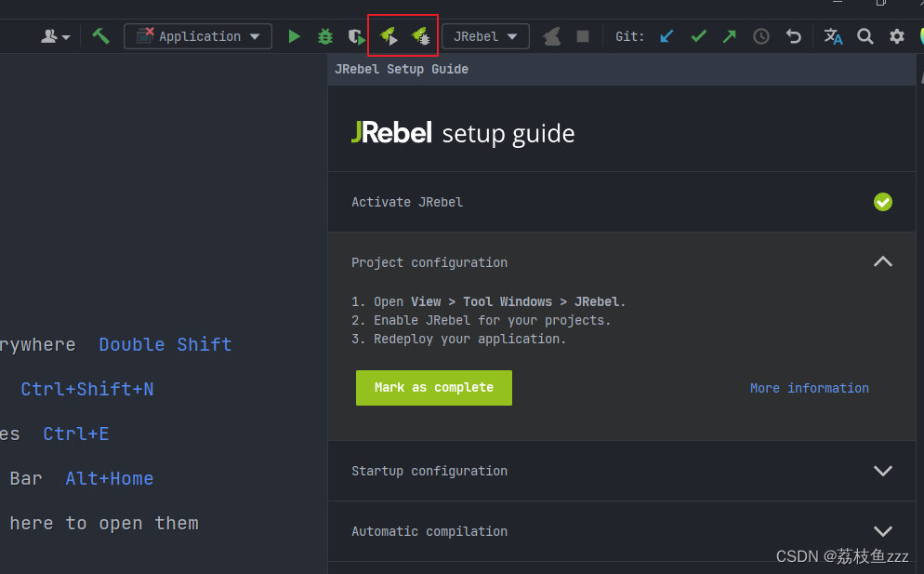Click the Automatic compilation heading text
924x574 pixels.
(429, 531)
